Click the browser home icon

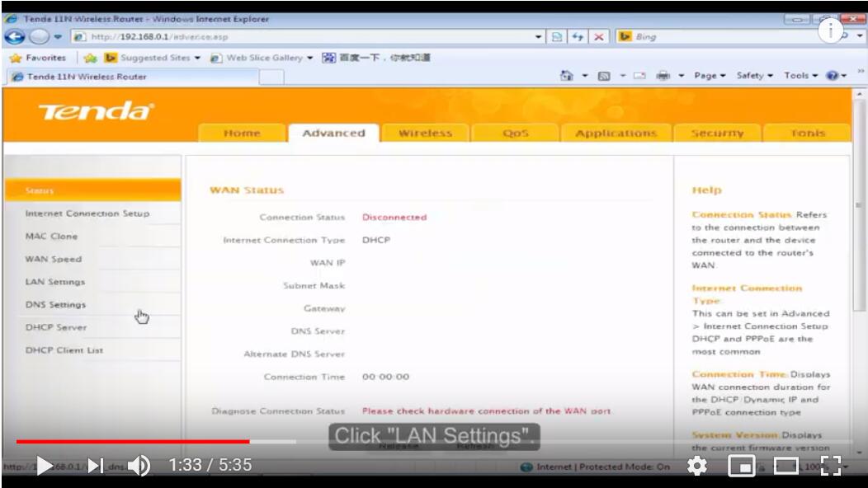567,76
